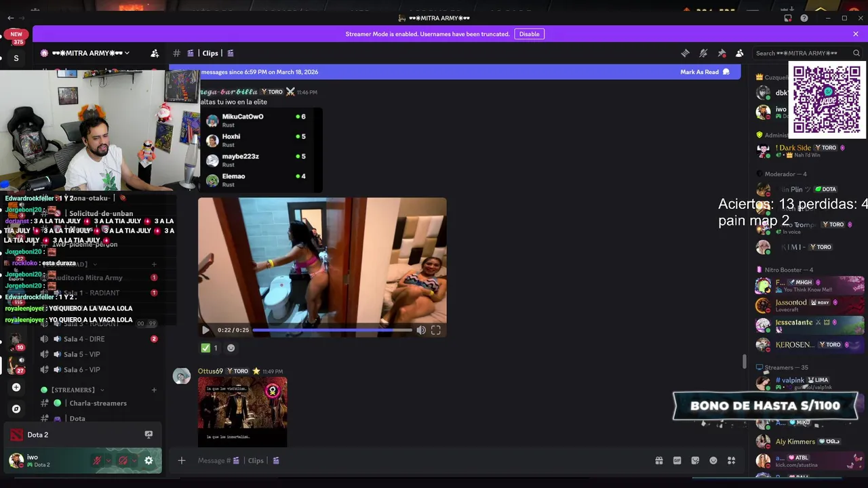Open the sticker picker
The image size is (868, 488).
[x=695, y=461]
